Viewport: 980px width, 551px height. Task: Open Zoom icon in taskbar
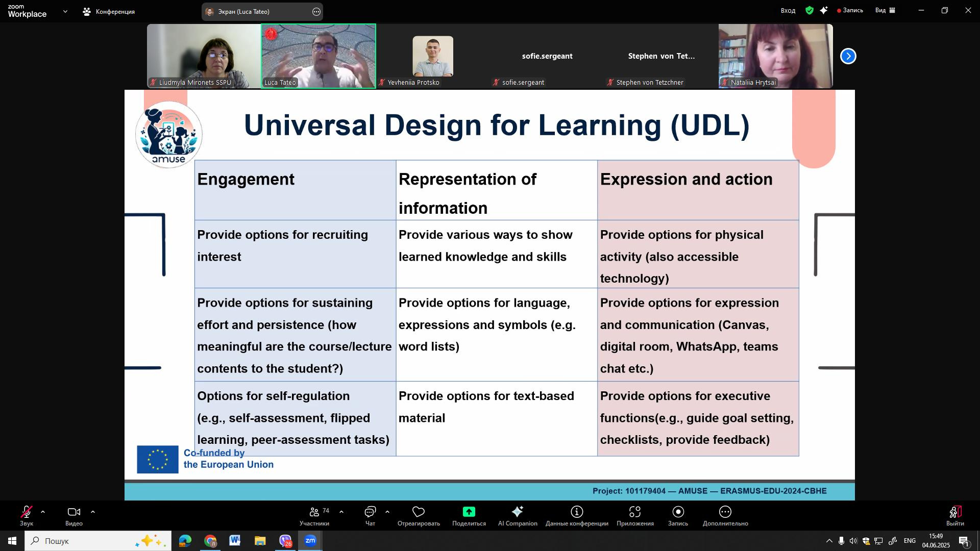pos(310,541)
